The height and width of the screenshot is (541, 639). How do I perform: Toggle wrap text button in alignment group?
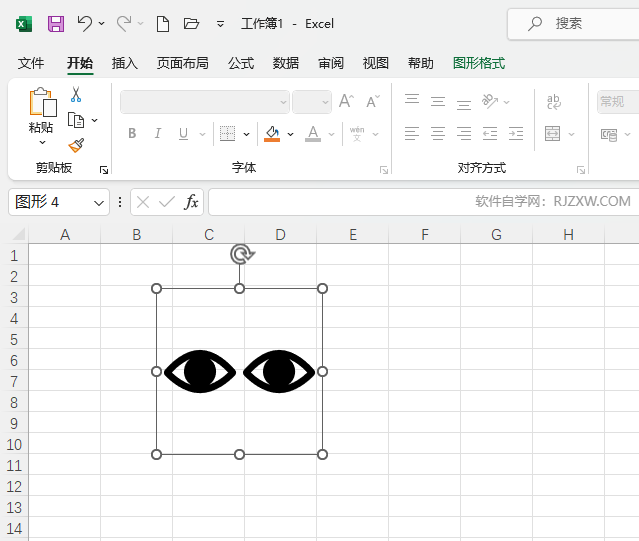[554, 102]
